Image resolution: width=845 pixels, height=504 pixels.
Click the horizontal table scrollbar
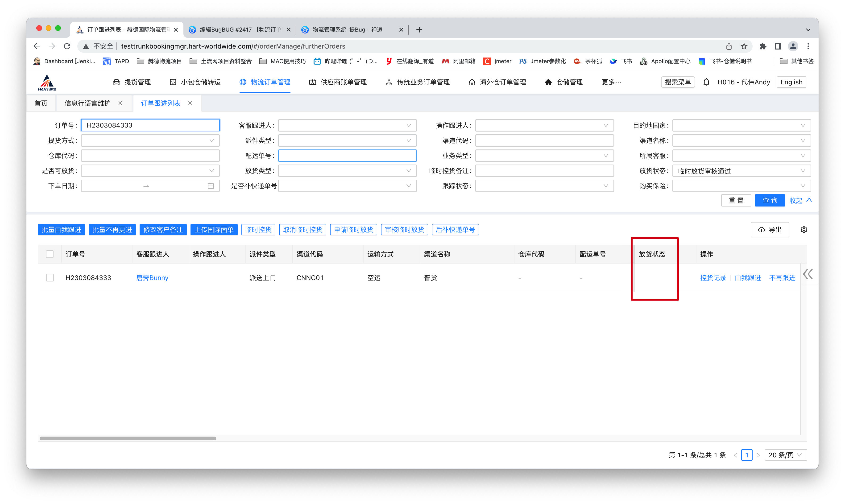pyautogui.click(x=128, y=438)
